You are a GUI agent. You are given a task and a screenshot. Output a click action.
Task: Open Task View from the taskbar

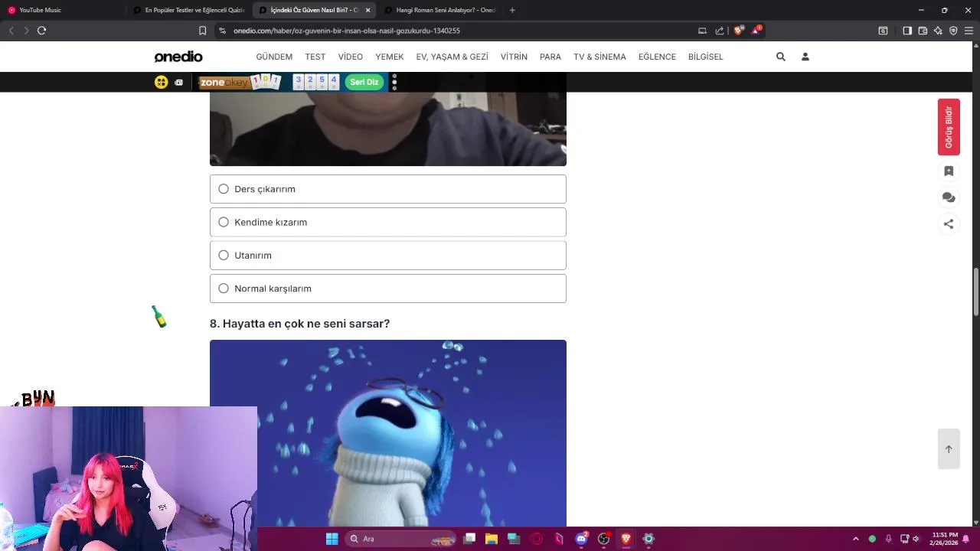tap(469, 539)
